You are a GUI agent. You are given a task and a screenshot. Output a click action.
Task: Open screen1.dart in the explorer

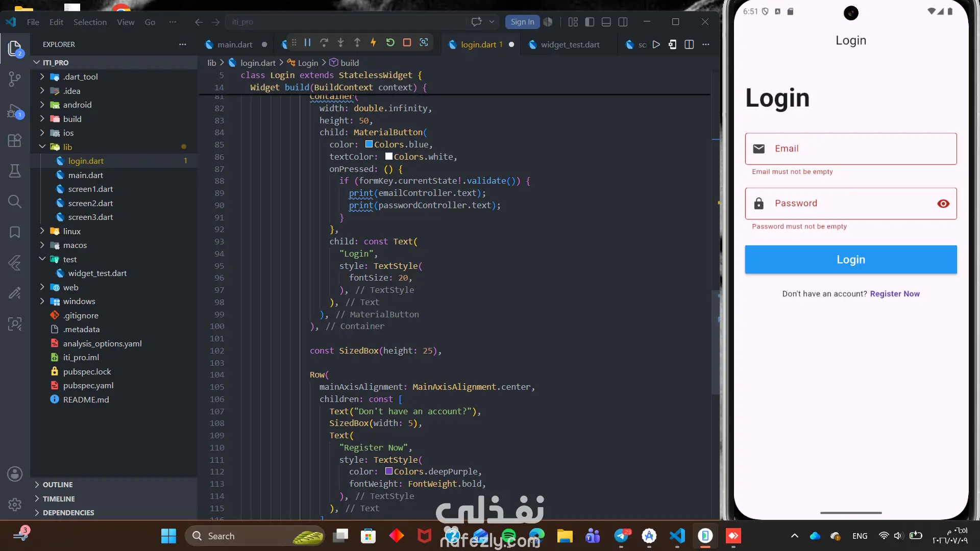[x=114, y=189]
